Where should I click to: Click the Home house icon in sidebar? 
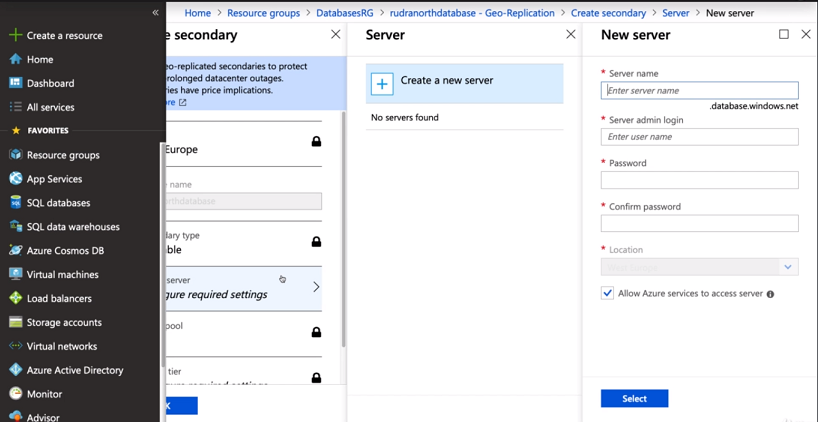[x=16, y=59]
